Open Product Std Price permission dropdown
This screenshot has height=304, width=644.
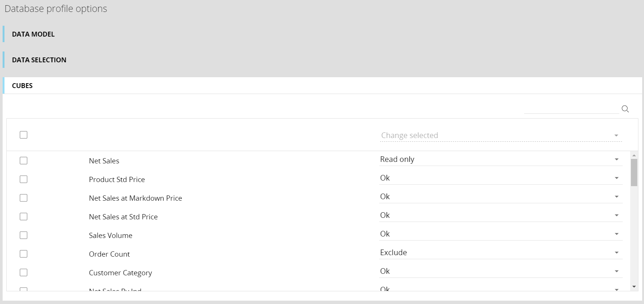[x=501, y=178]
